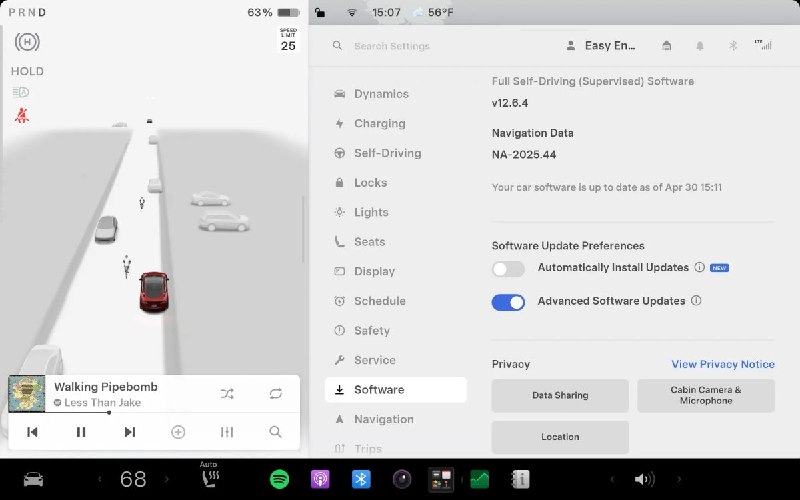
Task: Click the lock status icon in status bar
Action: point(320,13)
